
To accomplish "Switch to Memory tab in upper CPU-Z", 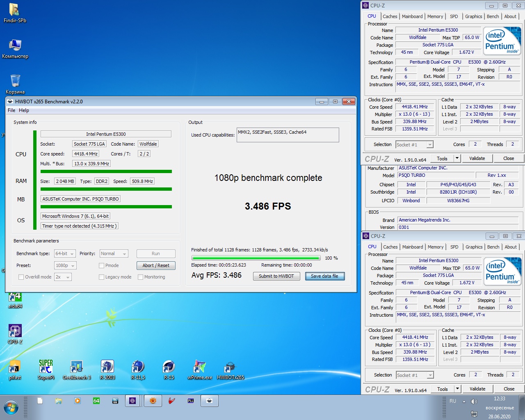I will (x=435, y=16).
